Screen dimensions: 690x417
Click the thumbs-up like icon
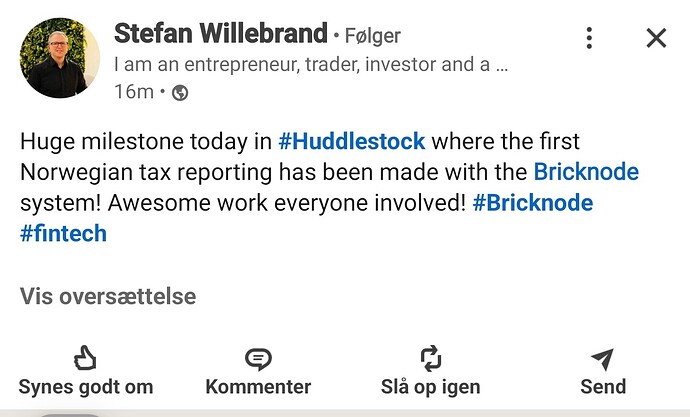[x=85, y=358]
